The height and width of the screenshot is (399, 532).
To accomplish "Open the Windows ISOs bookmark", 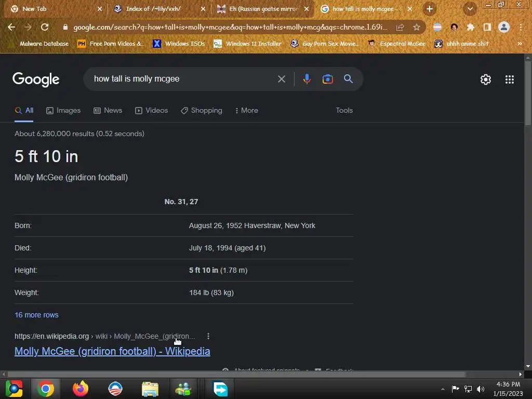I will coord(179,44).
